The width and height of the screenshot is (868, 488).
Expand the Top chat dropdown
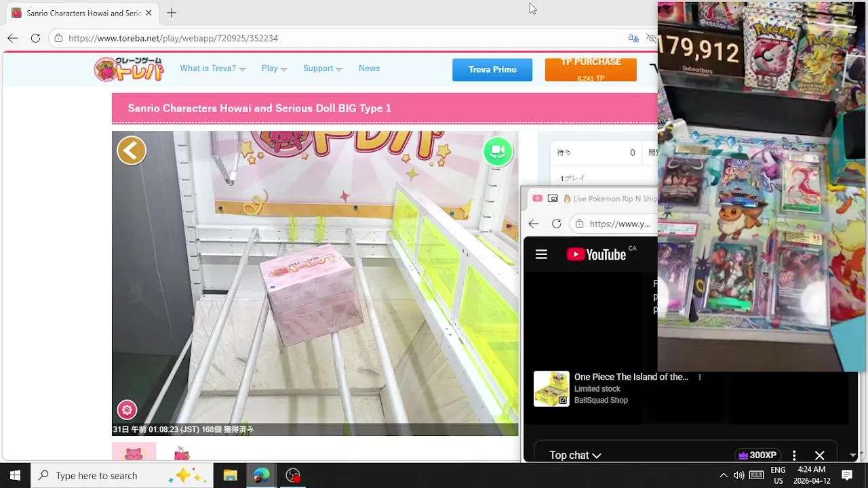575,455
